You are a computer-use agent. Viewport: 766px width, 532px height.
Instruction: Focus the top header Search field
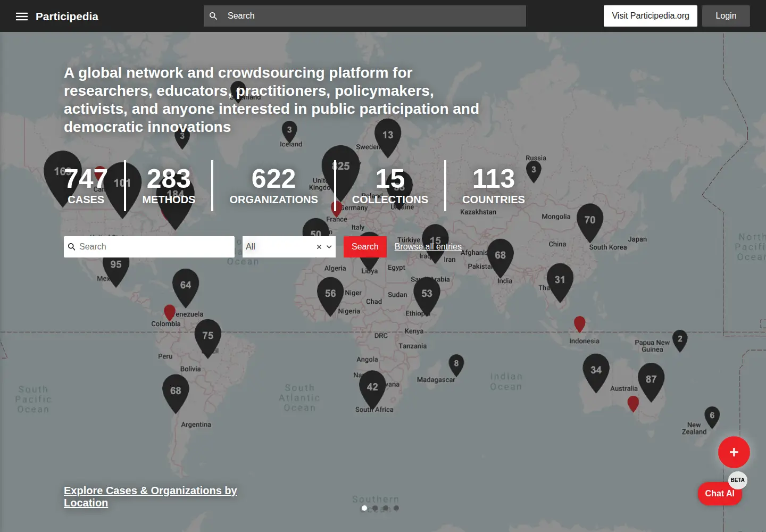pos(365,16)
